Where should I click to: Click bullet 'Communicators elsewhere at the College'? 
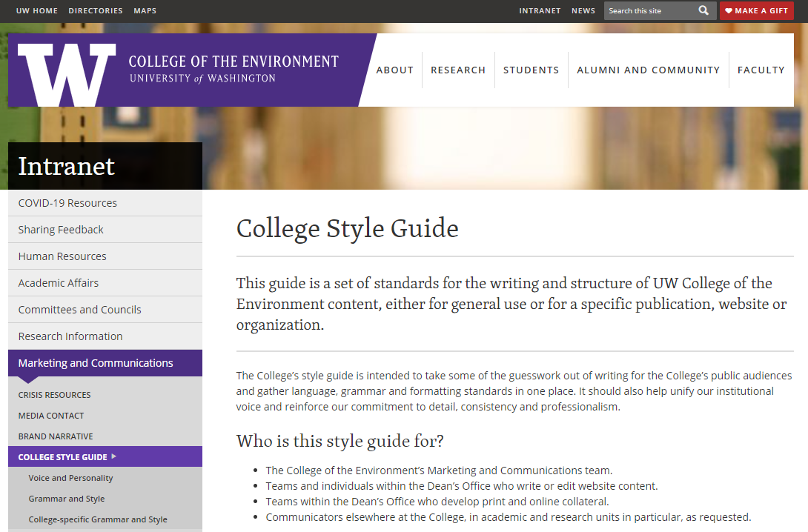click(508, 517)
